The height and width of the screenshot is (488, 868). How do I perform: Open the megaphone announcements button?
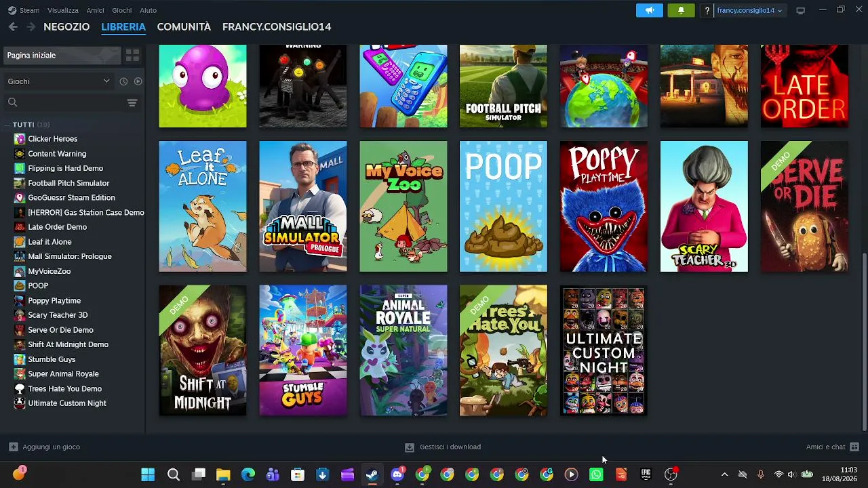point(650,10)
